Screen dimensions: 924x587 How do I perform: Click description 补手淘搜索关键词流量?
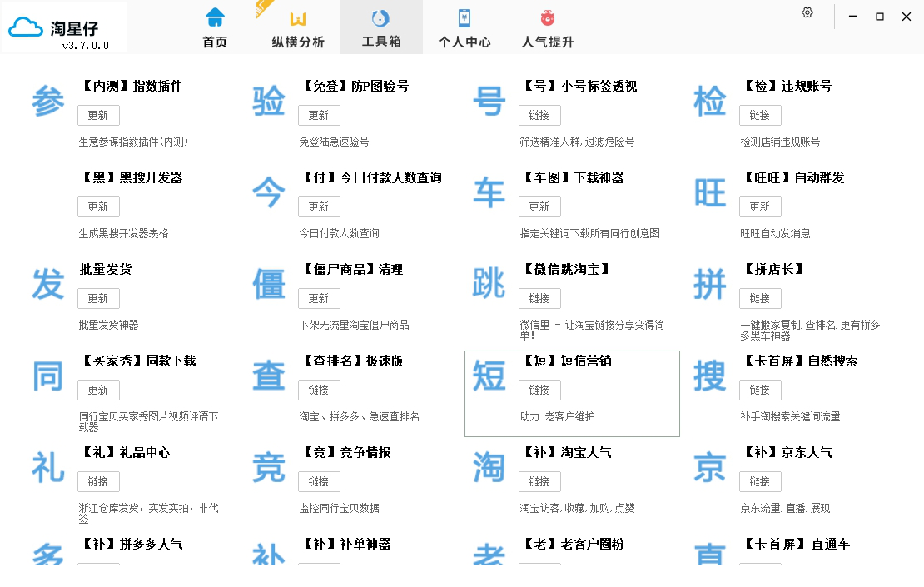pos(790,416)
